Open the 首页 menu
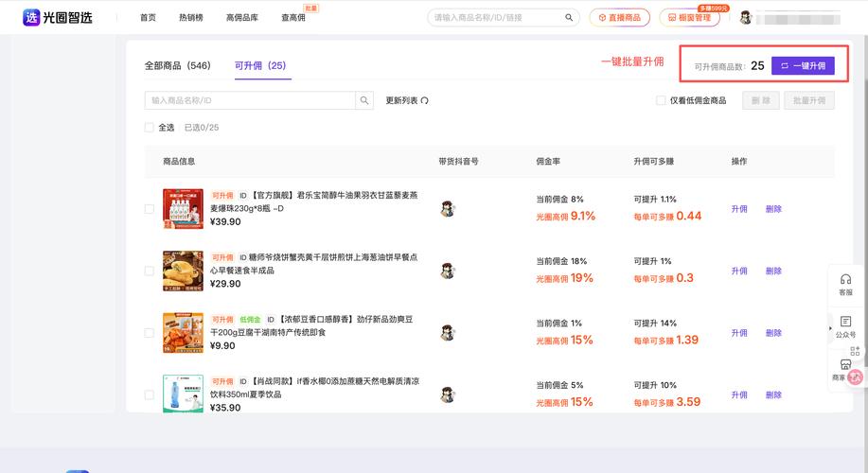The image size is (868, 473). tap(148, 18)
